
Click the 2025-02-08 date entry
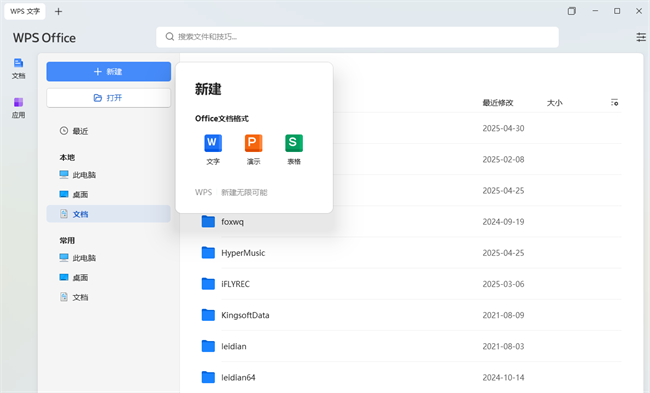[x=503, y=160]
